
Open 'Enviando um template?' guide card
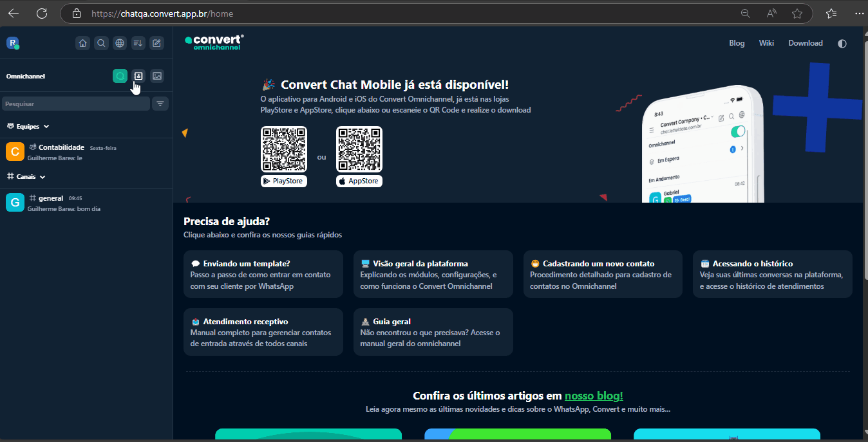coord(263,274)
